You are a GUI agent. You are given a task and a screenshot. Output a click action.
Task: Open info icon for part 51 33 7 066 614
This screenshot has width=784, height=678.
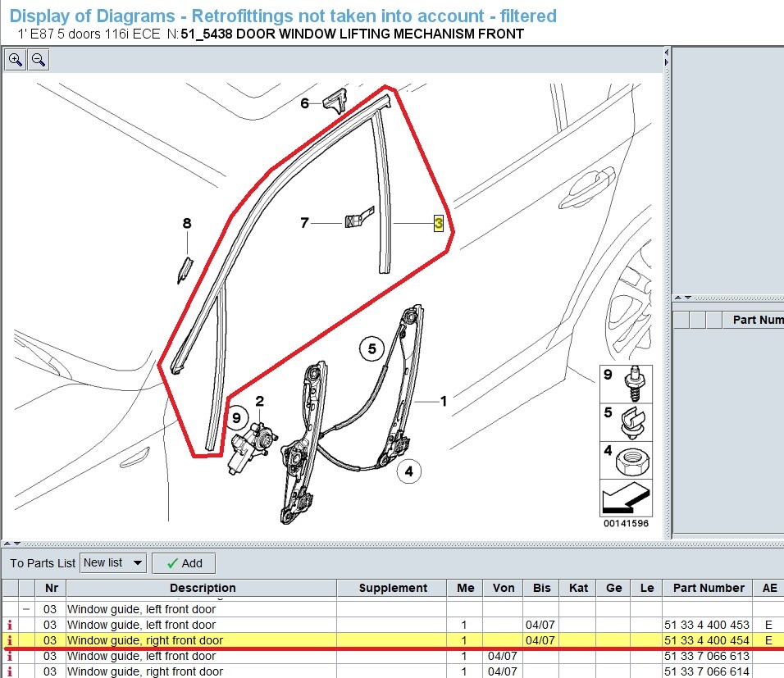(10, 671)
